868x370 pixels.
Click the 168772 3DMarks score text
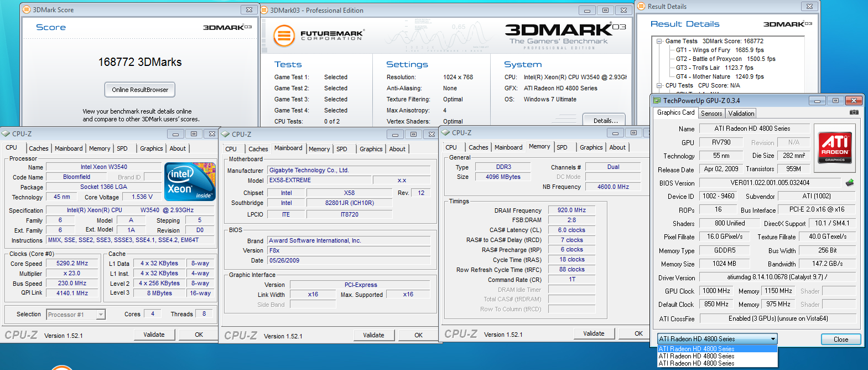(140, 62)
